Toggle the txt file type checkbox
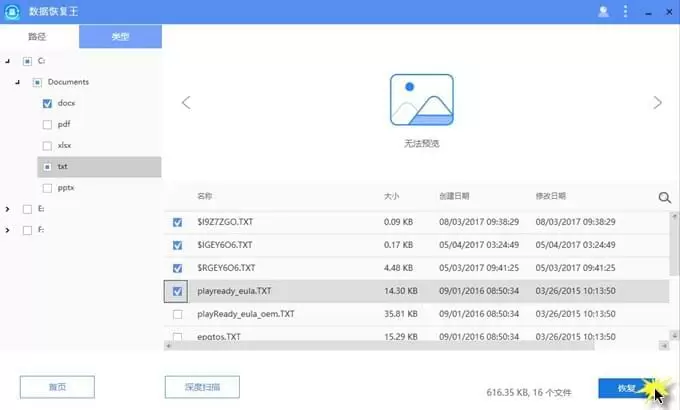 [47, 167]
